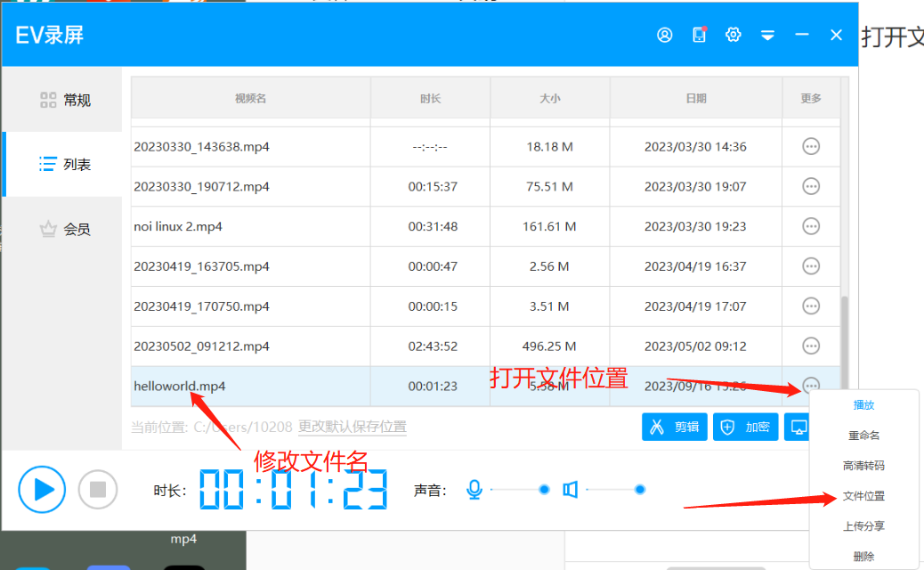Click date 2023/03/30 19:23
The width and height of the screenshot is (924, 570).
[695, 226]
